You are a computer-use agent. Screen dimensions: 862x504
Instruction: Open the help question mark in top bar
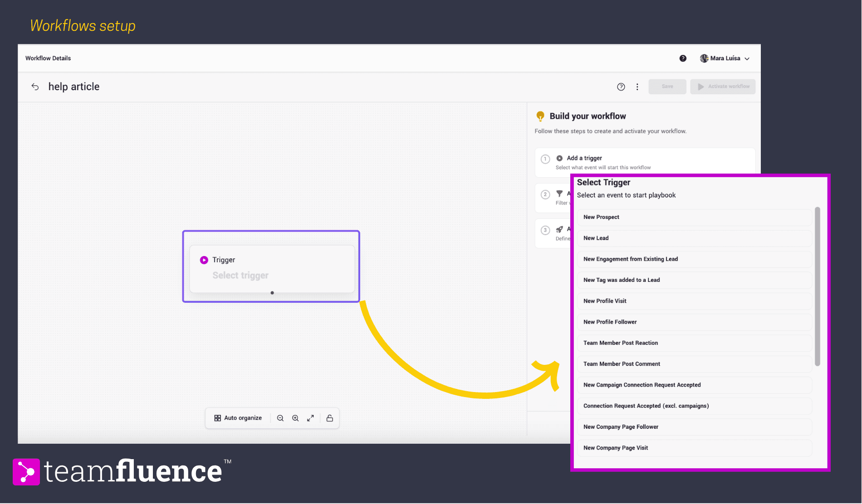[683, 58]
